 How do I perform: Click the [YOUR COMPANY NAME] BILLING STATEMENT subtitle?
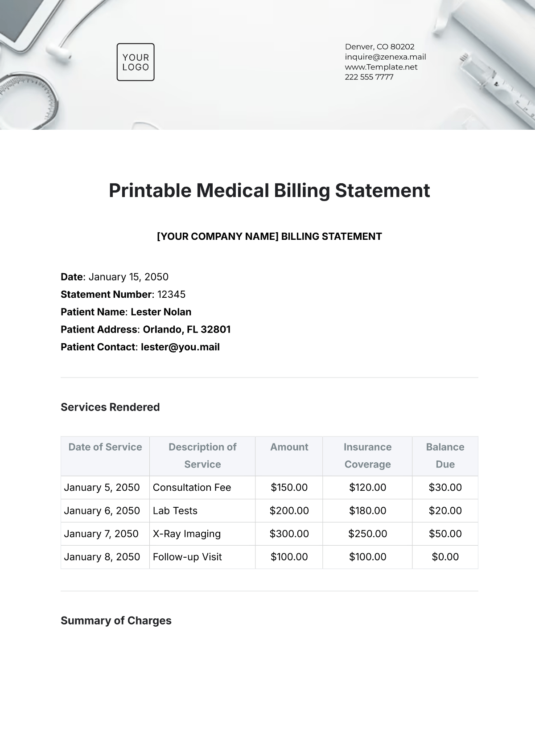tap(269, 236)
